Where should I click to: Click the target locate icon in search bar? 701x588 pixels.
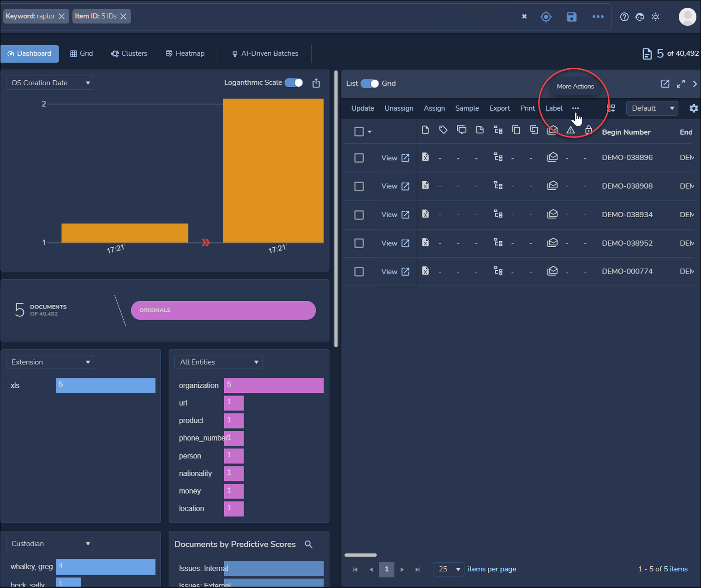(x=546, y=17)
